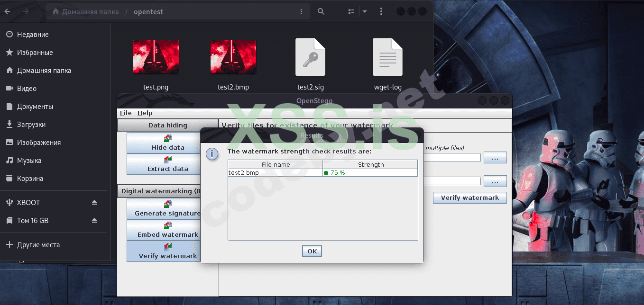Screen dimensions: 644x305
Task: Select Verify watermark in left panel
Action: tap(164, 251)
